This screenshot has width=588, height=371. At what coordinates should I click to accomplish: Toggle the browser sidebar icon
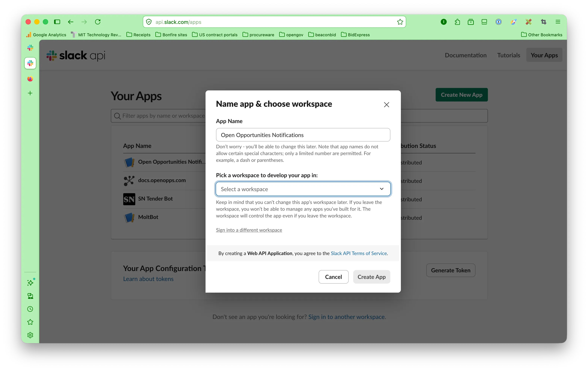pyautogui.click(x=57, y=22)
